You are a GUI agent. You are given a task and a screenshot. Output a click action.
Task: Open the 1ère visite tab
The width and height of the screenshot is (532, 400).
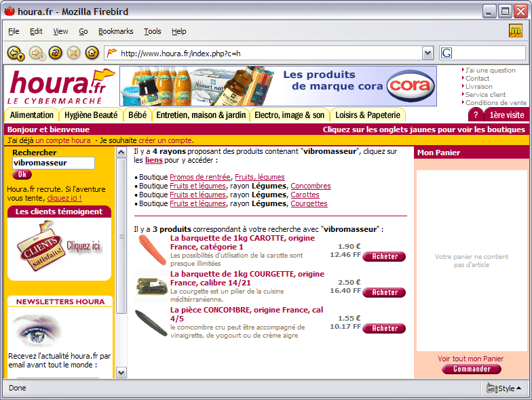click(x=506, y=115)
